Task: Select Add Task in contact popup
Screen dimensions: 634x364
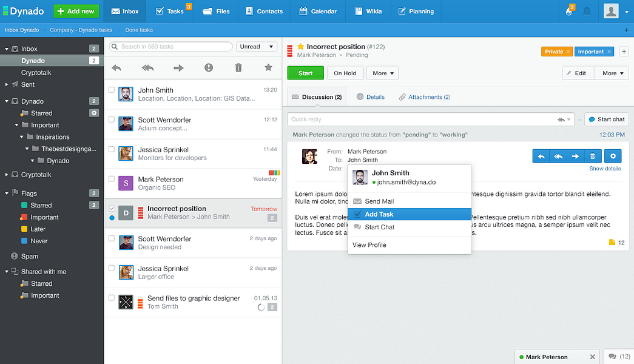Action: coord(409,214)
